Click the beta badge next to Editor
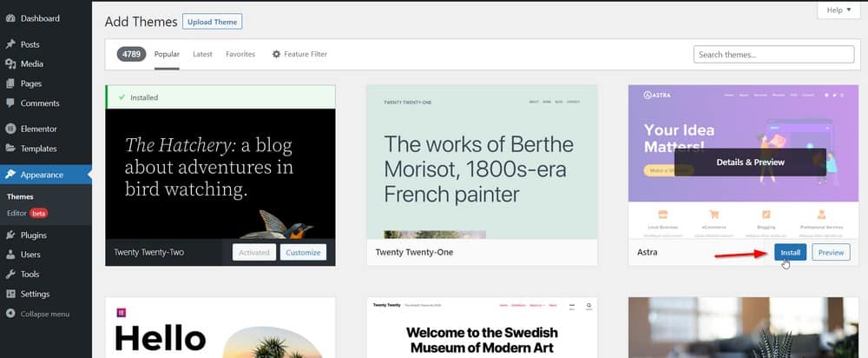Image resolution: width=868 pixels, height=358 pixels. coord(39,213)
